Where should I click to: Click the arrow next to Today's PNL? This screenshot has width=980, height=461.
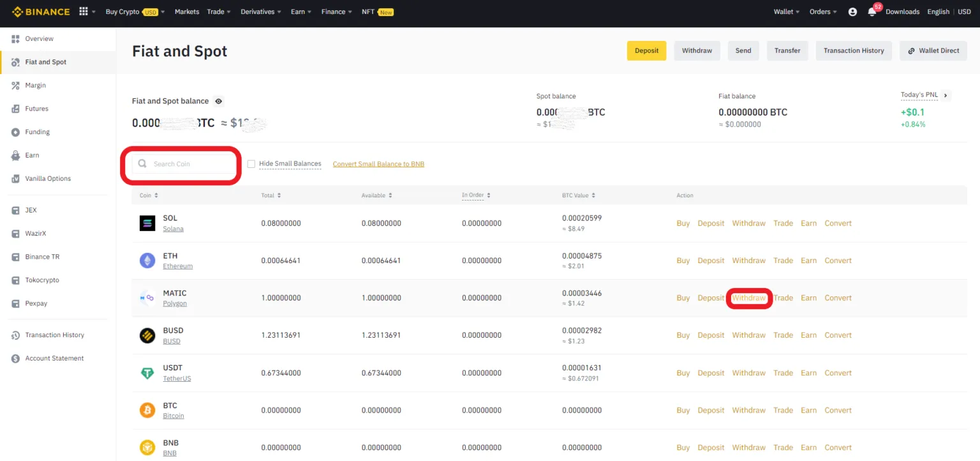pyautogui.click(x=946, y=95)
